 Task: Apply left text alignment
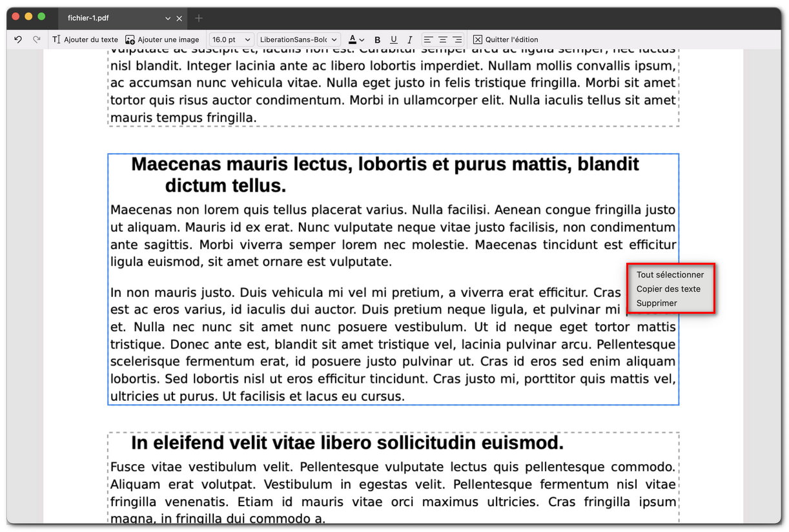[427, 39]
